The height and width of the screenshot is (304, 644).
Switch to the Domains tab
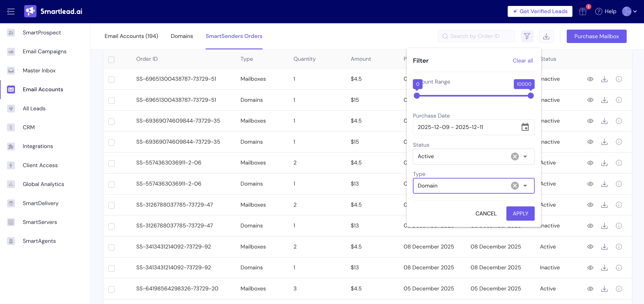click(182, 36)
